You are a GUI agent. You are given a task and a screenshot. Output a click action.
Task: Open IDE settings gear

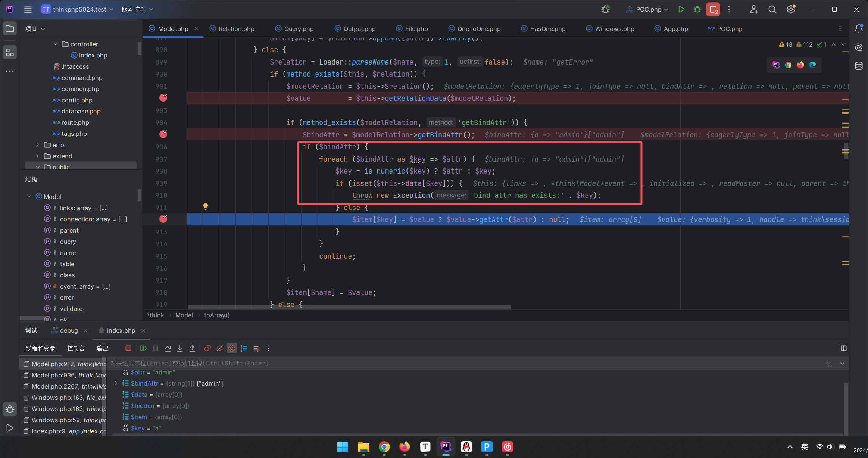[x=791, y=9]
